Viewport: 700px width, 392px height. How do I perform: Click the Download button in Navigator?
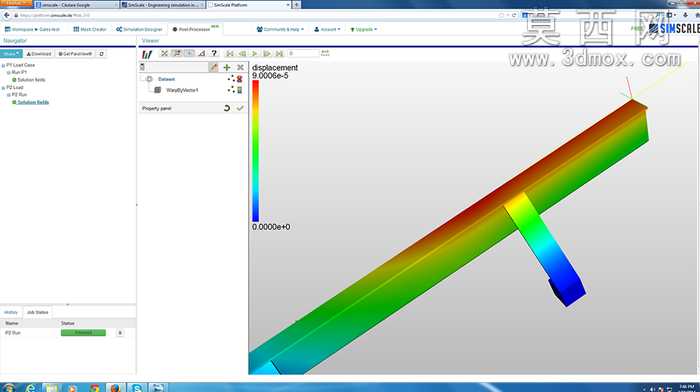(x=39, y=54)
